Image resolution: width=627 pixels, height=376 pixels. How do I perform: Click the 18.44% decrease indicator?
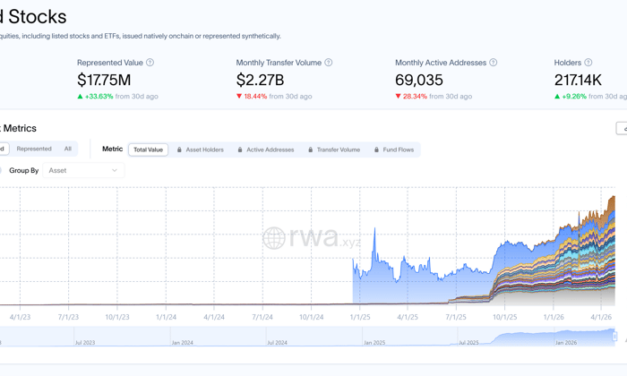click(x=252, y=96)
